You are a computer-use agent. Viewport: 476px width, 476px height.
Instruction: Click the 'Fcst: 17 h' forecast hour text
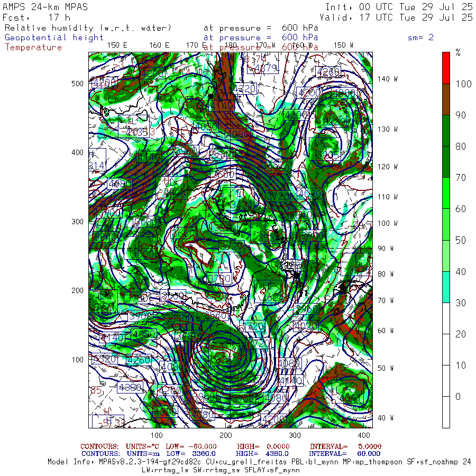[x=36, y=17]
